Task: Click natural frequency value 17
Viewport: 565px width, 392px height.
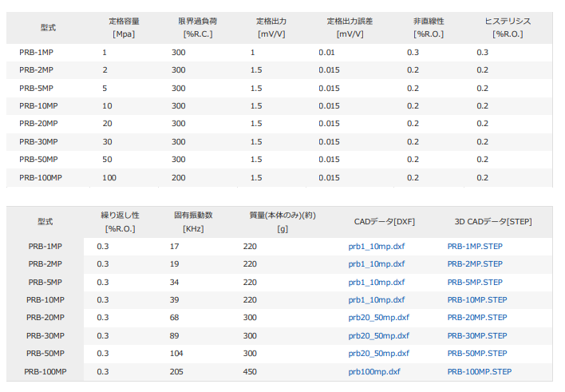Action: pos(175,247)
